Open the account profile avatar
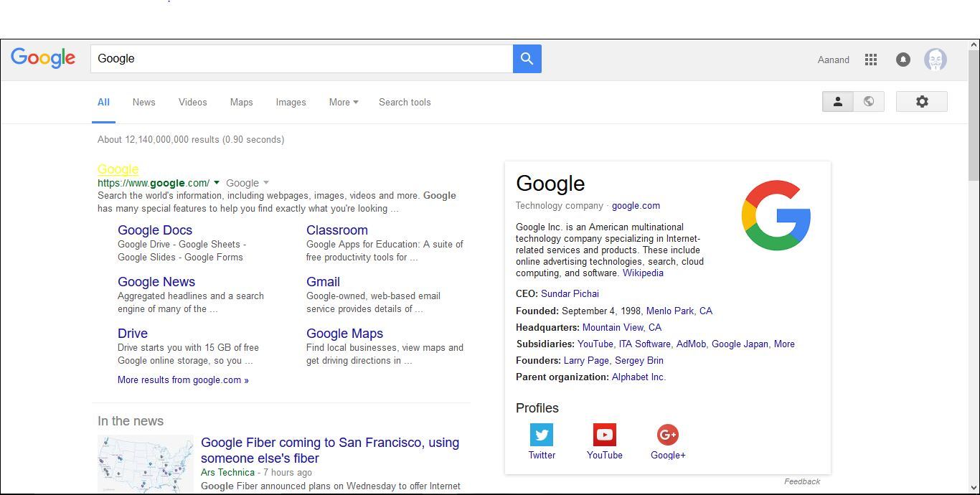980x495 pixels. [936, 60]
